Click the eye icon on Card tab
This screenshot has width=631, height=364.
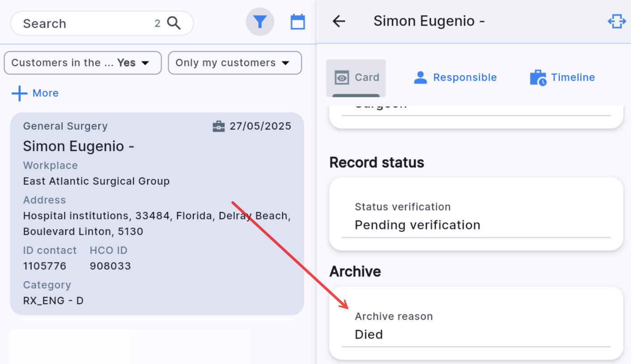(x=342, y=78)
